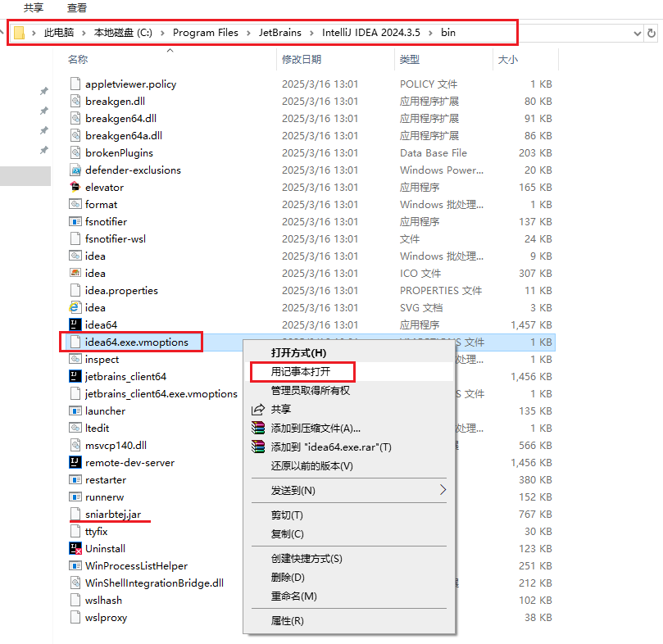Navigate to IntelliJ IDEA 2024.3.5 breadcrumb
This screenshot has height=644, width=663.
370,33
